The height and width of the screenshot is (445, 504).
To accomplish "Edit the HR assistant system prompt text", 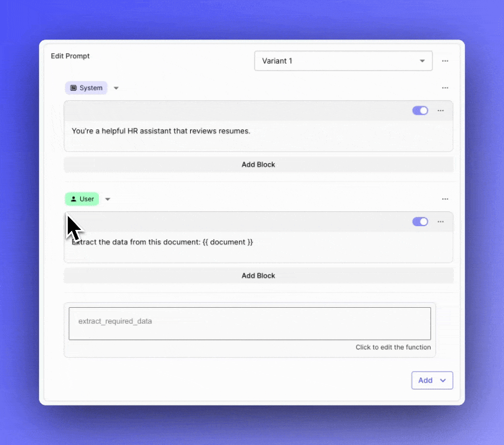I will [161, 131].
